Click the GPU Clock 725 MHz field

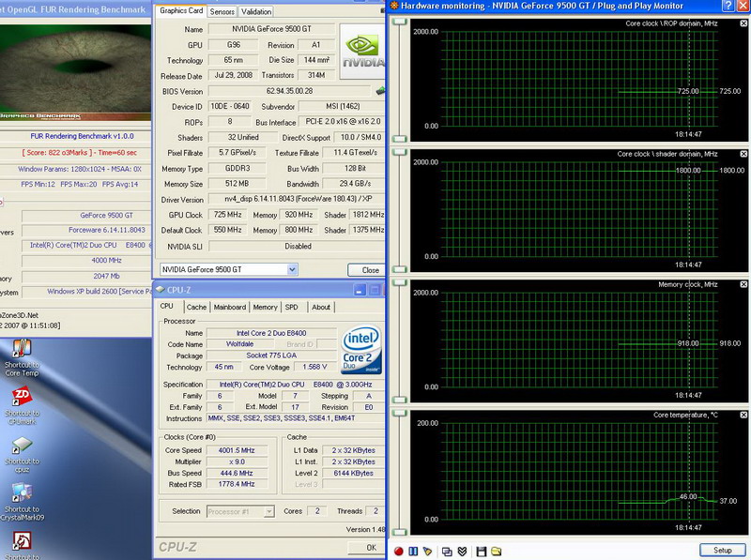228,215
